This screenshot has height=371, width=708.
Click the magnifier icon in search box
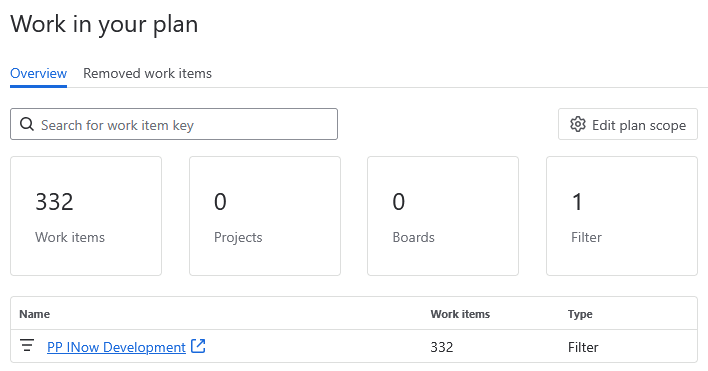(x=27, y=125)
